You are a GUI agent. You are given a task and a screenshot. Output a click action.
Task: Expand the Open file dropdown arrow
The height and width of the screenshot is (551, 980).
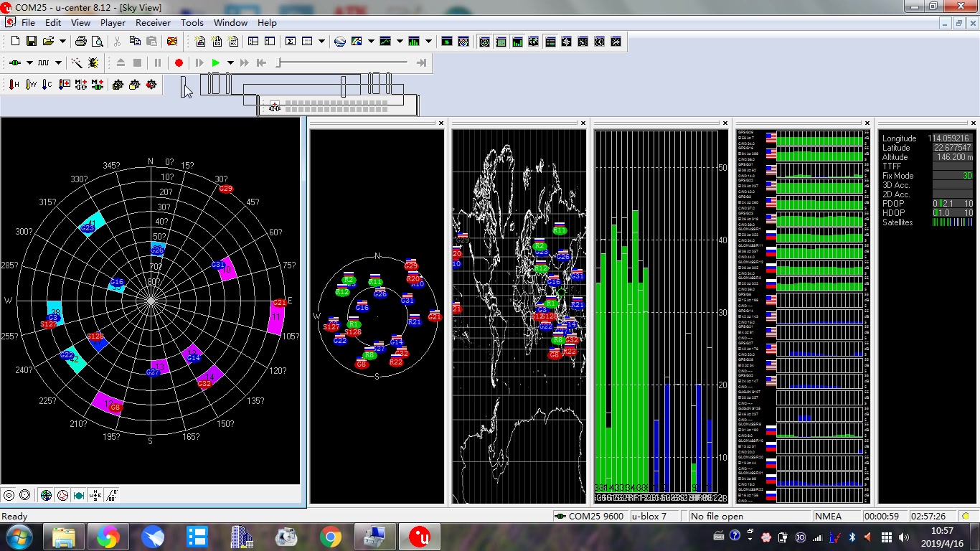(x=62, y=42)
